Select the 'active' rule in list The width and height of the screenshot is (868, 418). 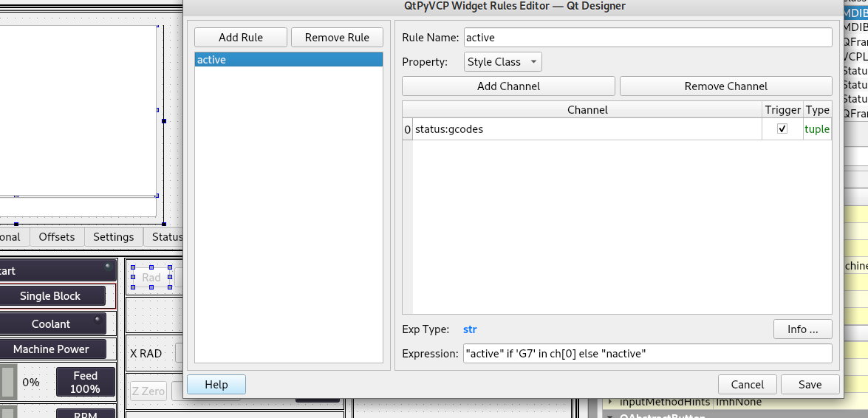pos(288,60)
